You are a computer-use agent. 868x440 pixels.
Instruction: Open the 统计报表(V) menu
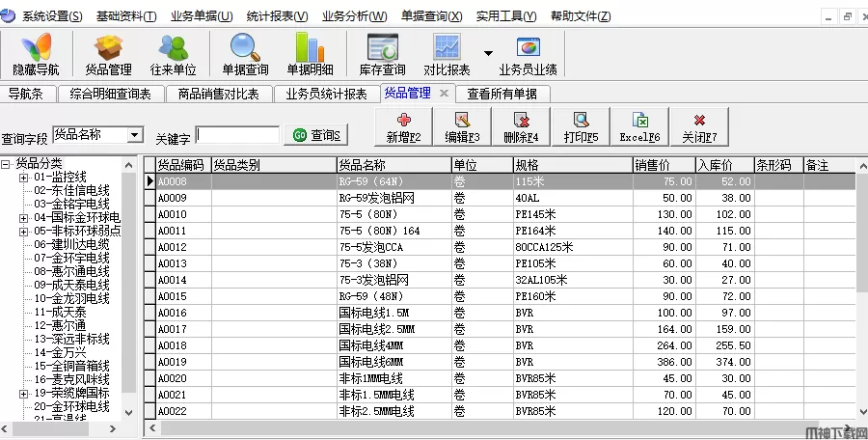[277, 16]
